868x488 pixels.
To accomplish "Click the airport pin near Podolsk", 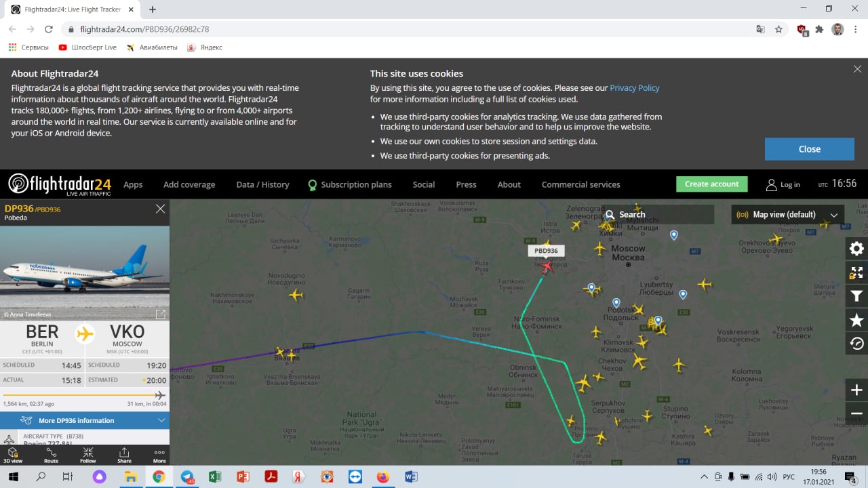I will point(616,303).
